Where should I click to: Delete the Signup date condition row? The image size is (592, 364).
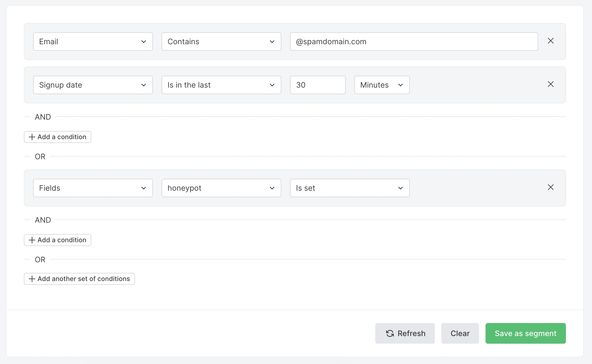[550, 84]
